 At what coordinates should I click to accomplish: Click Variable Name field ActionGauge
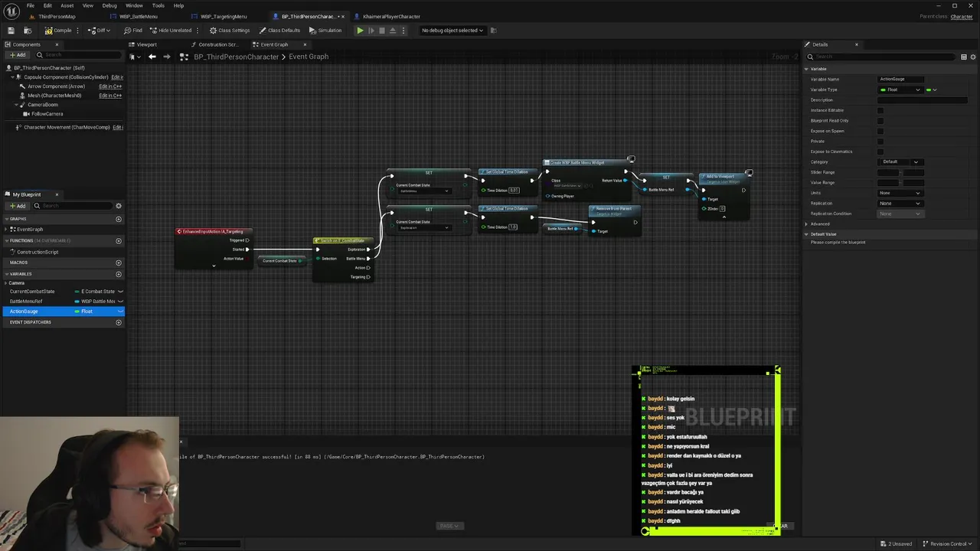click(901, 79)
